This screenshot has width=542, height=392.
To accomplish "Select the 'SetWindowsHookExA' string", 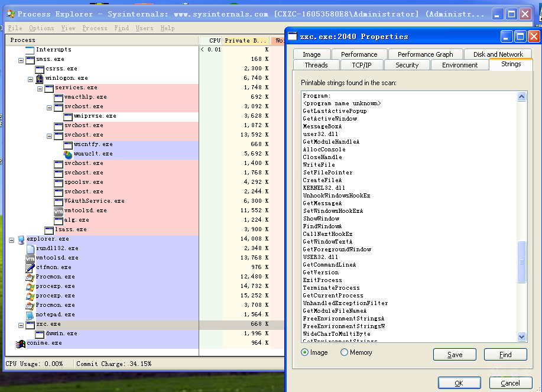I will pos(333,211).
